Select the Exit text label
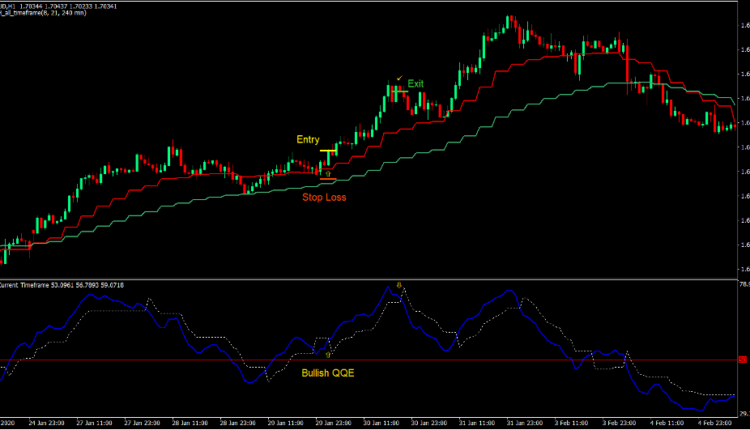This screenshot has width=750, height=430. (416, 83)
